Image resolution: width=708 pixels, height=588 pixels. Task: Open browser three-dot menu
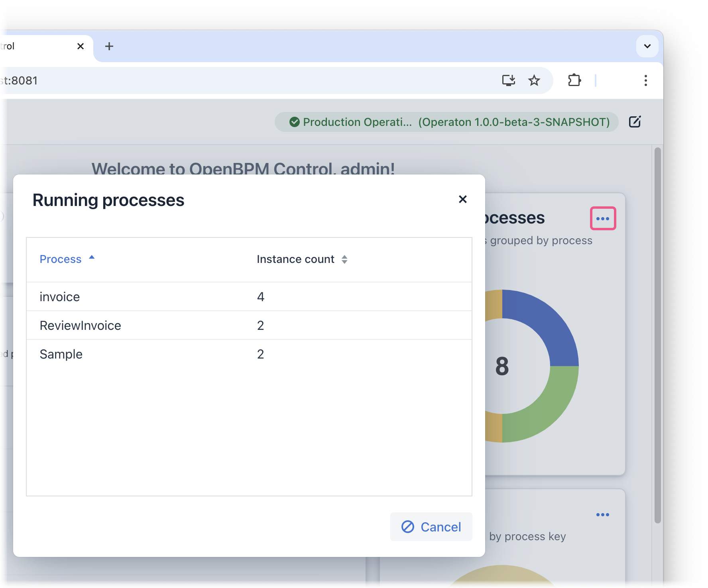645,80
